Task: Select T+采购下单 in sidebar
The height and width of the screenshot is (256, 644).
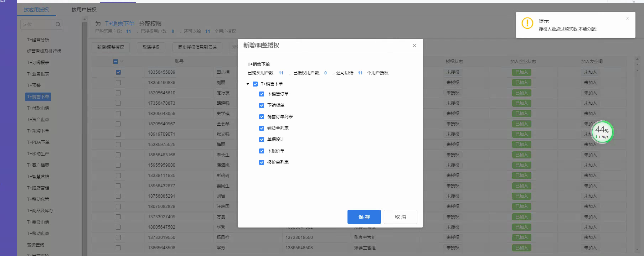Action: click(x=38, y=131)
